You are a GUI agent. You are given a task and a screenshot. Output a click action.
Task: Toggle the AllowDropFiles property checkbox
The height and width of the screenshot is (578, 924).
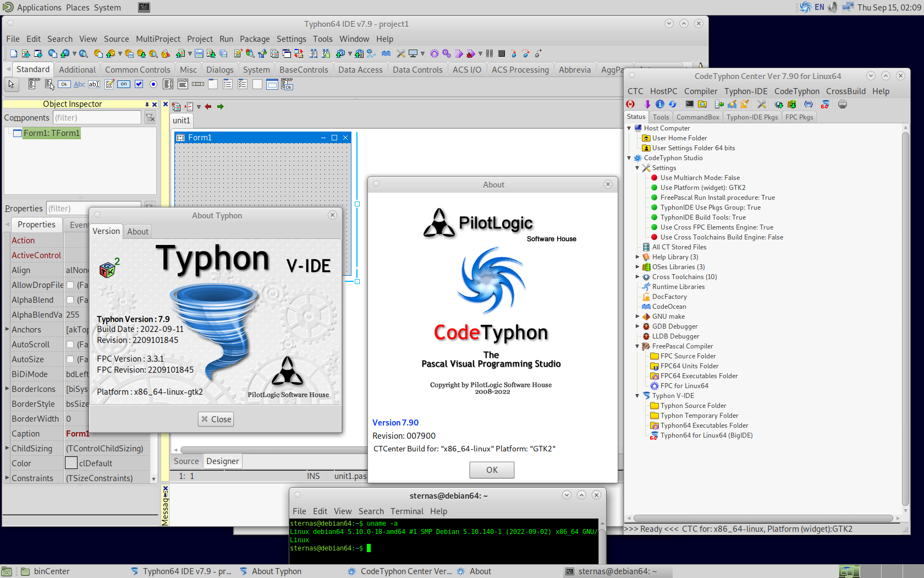[x=70, y=285]
